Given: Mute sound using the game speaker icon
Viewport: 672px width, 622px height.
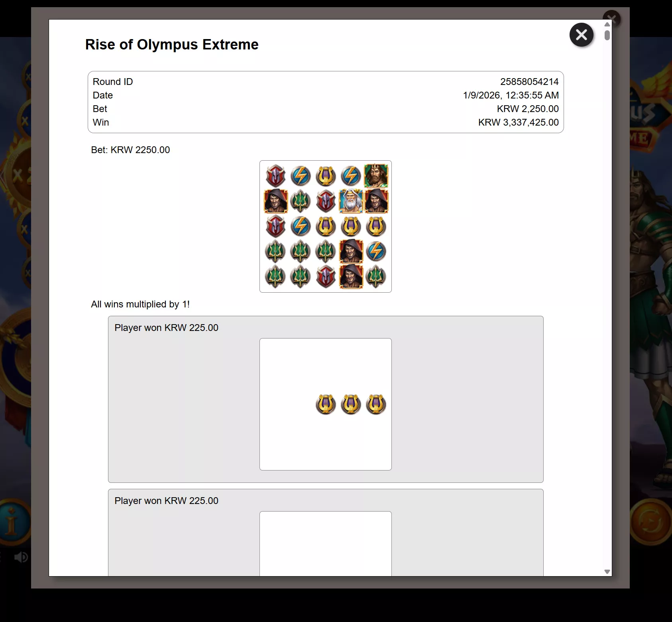Looking at the screenshot, I should (x=21, y=557).
